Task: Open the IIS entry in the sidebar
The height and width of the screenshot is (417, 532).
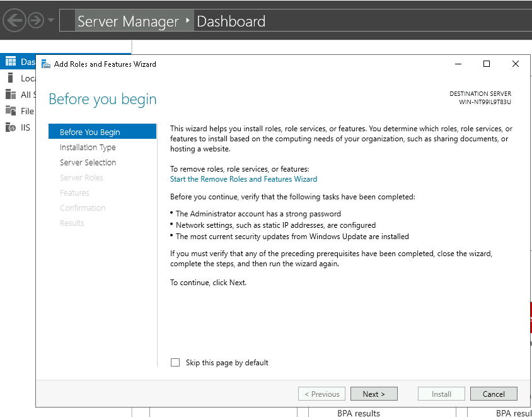Action: click(25, 127)
